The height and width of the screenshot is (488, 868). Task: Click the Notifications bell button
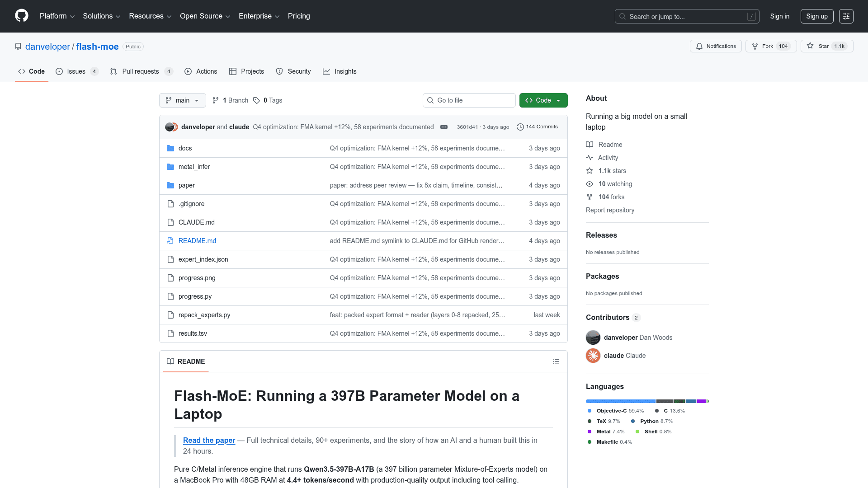716,46
